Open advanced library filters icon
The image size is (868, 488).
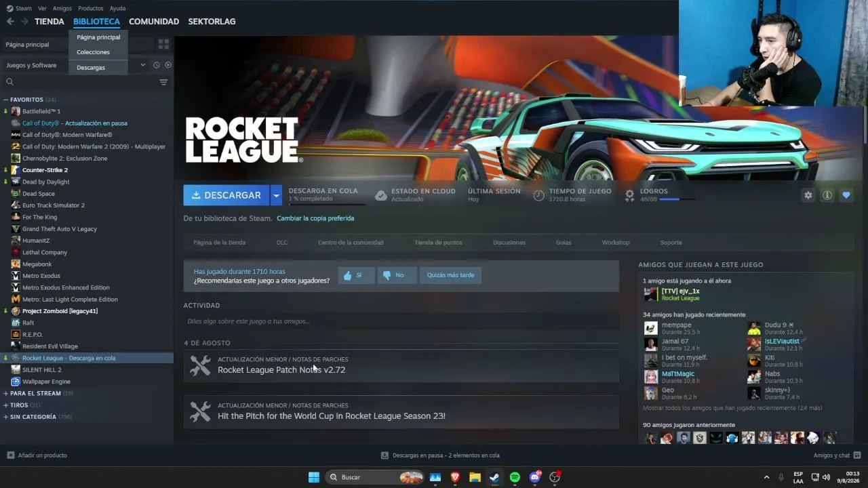(x=163, y=82)
